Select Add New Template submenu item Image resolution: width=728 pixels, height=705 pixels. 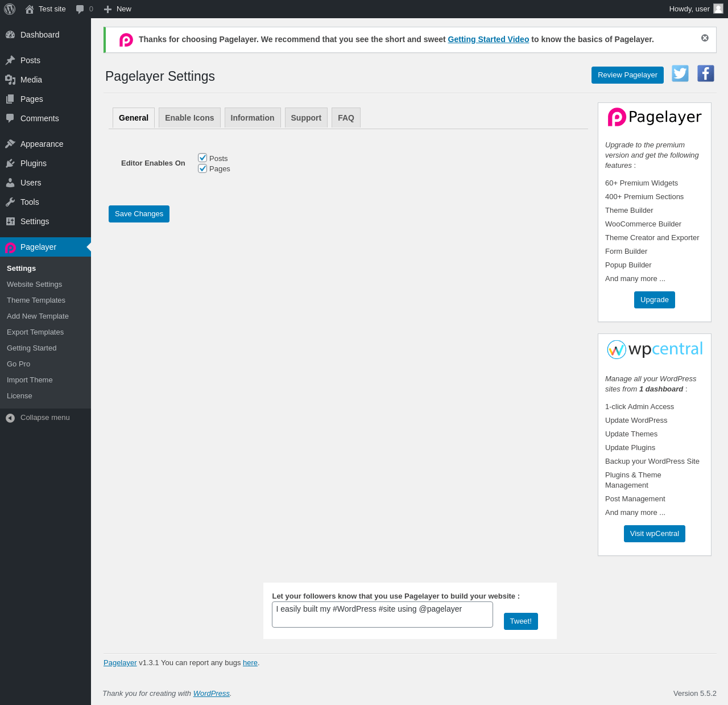coord(38,316)
